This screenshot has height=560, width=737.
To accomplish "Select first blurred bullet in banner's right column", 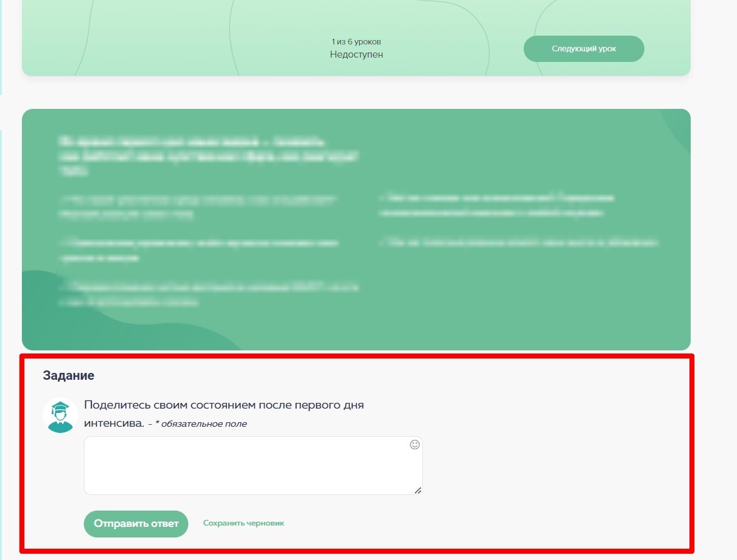I will (x=497, y=205).
